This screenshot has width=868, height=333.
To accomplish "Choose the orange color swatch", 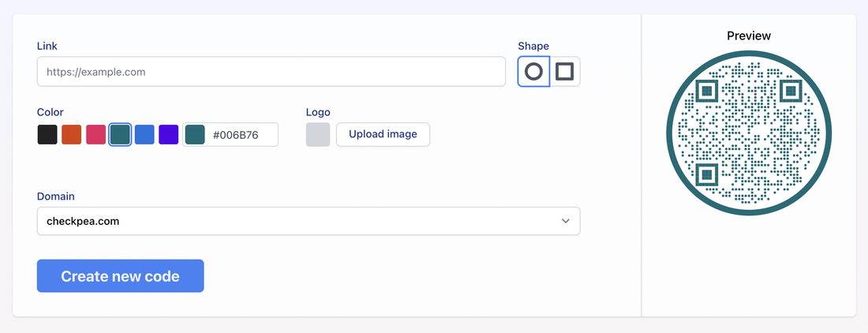I will point(72,134).
